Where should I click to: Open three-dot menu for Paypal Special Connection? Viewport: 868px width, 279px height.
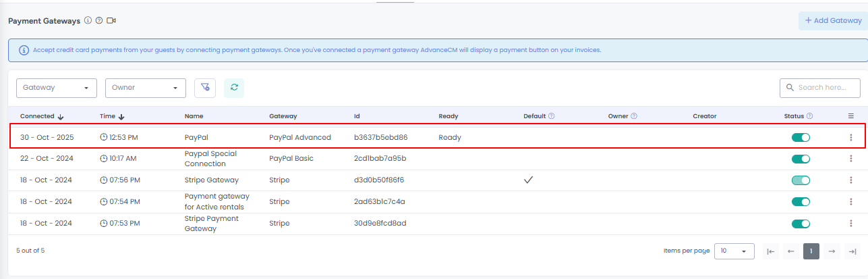[851, 159]
